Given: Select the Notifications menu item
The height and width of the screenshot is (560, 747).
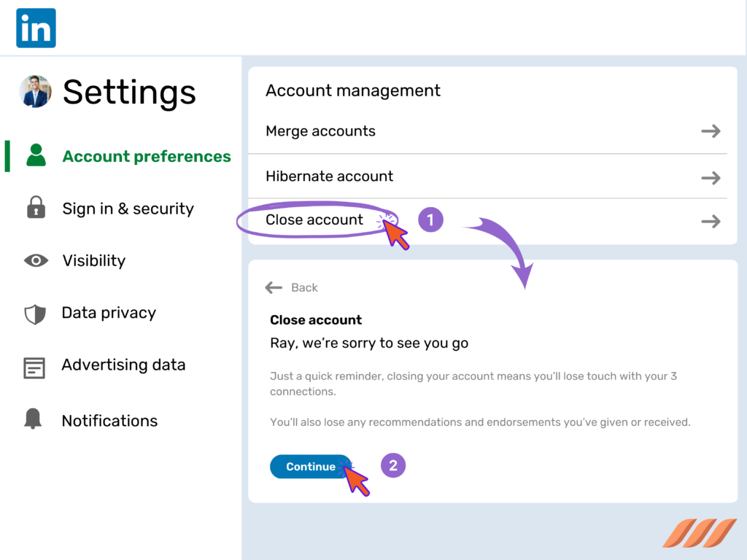Looking at the screenshot, I should pyautogui.click(x=109, y=420).
